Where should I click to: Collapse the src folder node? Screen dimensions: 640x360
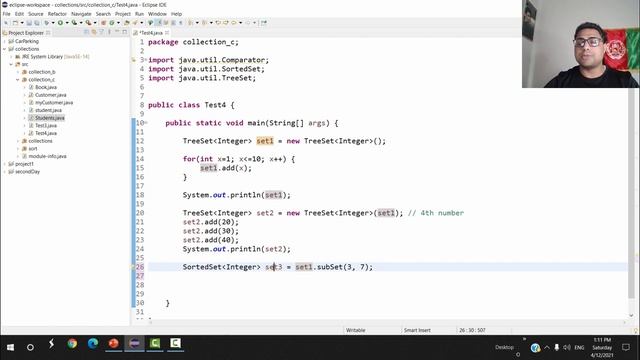pos(11,64)
